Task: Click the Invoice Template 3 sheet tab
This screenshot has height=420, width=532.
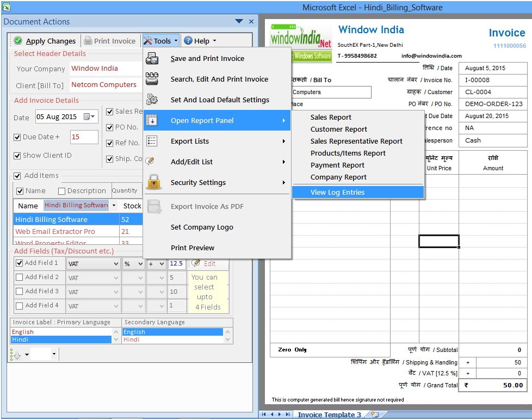Action: coord(329,415)
